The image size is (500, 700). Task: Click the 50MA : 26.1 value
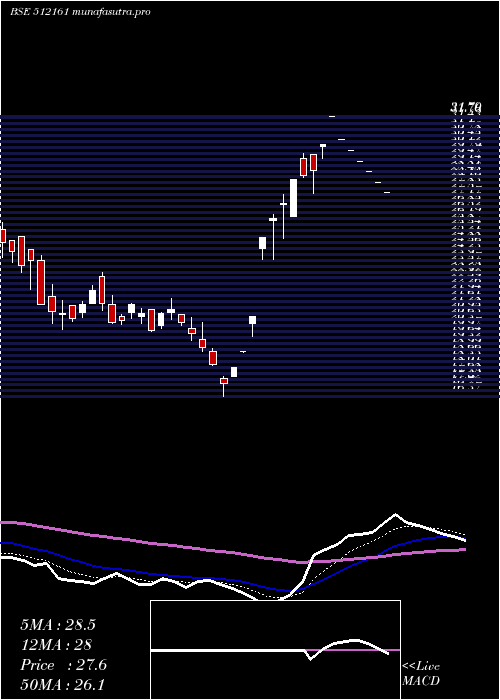(x=62, y=685)
